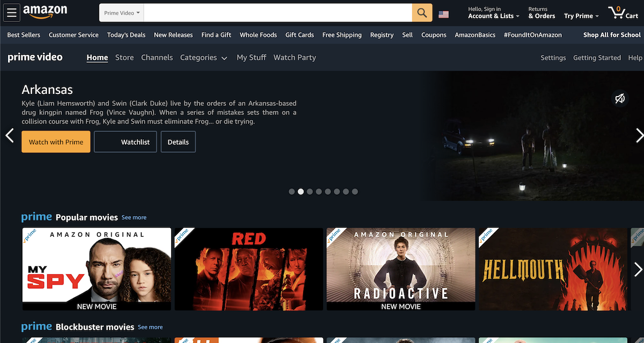The image size is (644, 343).
Task: Select the fourth carousel dot
Action: (x=319, y=192)
